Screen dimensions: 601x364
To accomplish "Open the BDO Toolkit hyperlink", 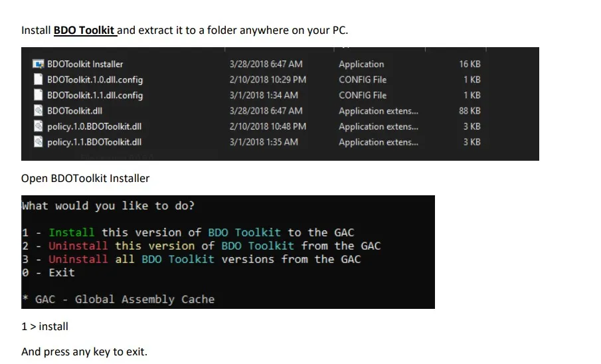I will click(x=84, y=31).
